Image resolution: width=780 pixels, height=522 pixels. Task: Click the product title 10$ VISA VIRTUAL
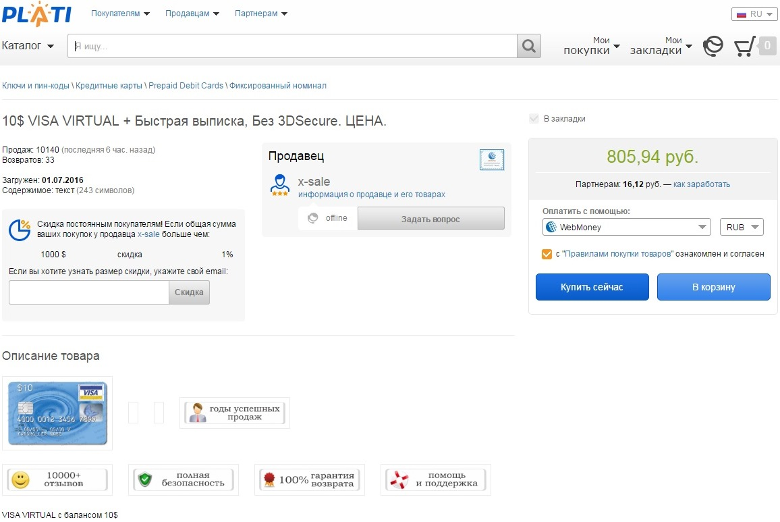pyautogui.click(x=194, y=121)
